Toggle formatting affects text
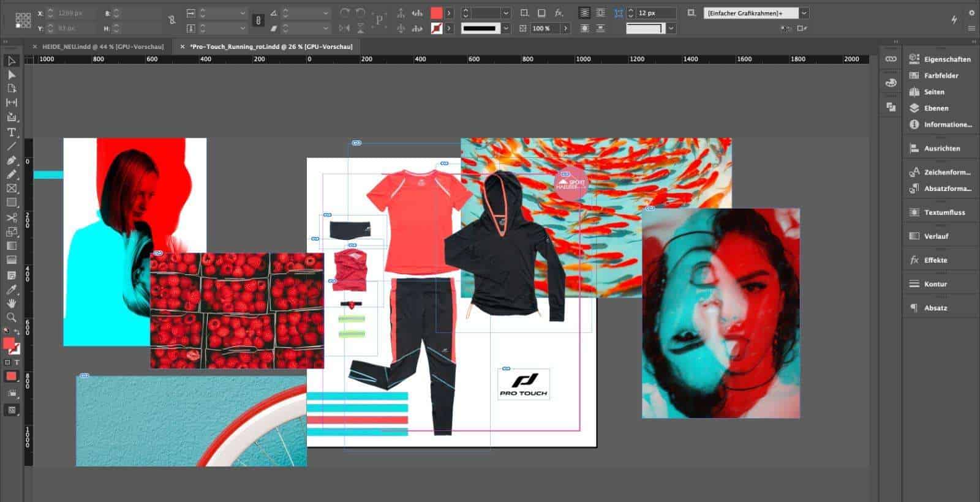The image size is (980, 502). pyautogui.click(x=17, y=362)
